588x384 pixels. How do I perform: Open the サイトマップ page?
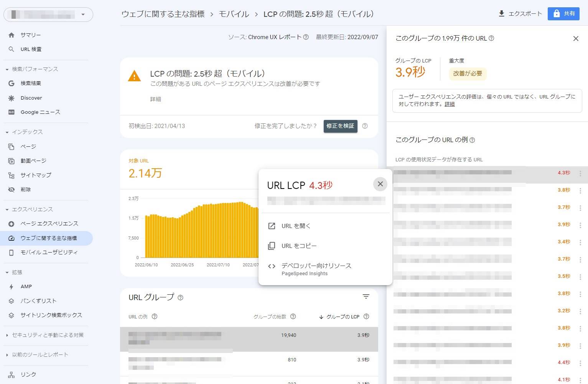click(x=36, y=175)
